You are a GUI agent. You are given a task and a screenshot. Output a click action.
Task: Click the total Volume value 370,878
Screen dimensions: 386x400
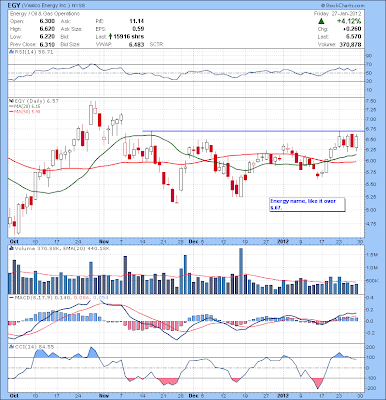pyautogui.click(x=350, y=44)
